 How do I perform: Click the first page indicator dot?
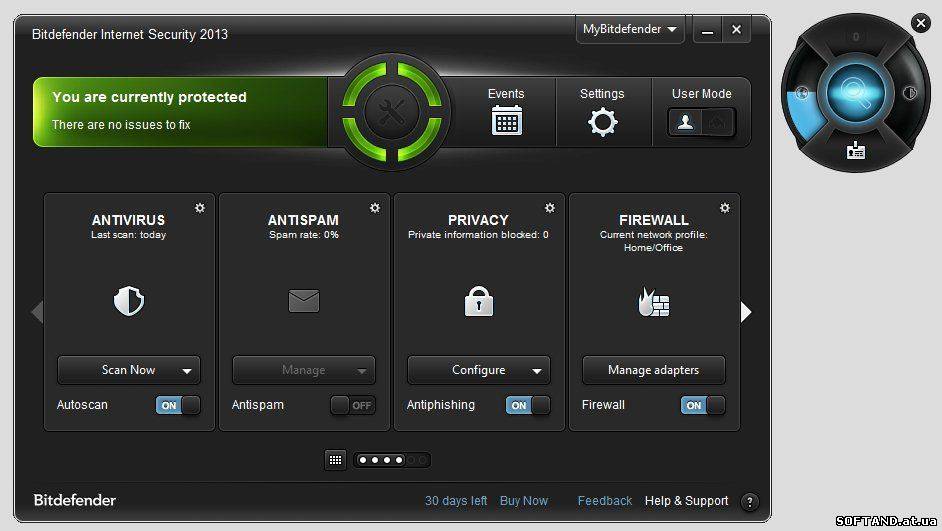(363, 460)
